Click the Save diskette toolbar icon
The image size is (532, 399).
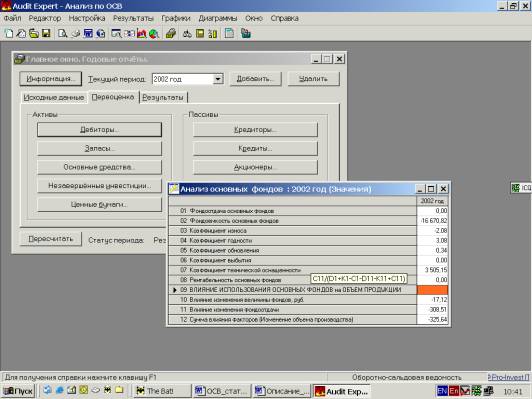(x=46, y=33)
